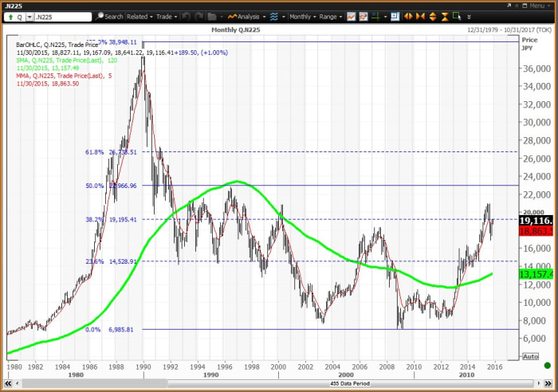Open the Trade dropdown menu
The height and width of the screenshot is (392, 558).
click(167, 16)
